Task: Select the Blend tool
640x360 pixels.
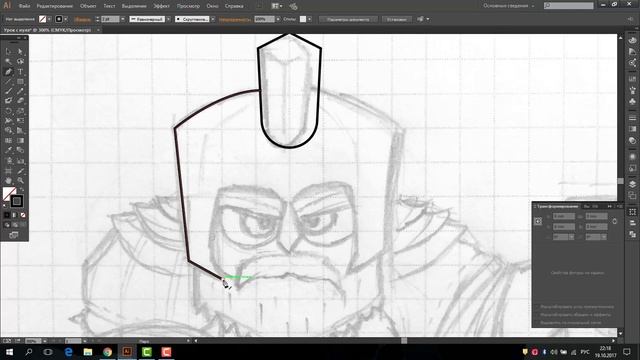Action: tap(20, 150)
